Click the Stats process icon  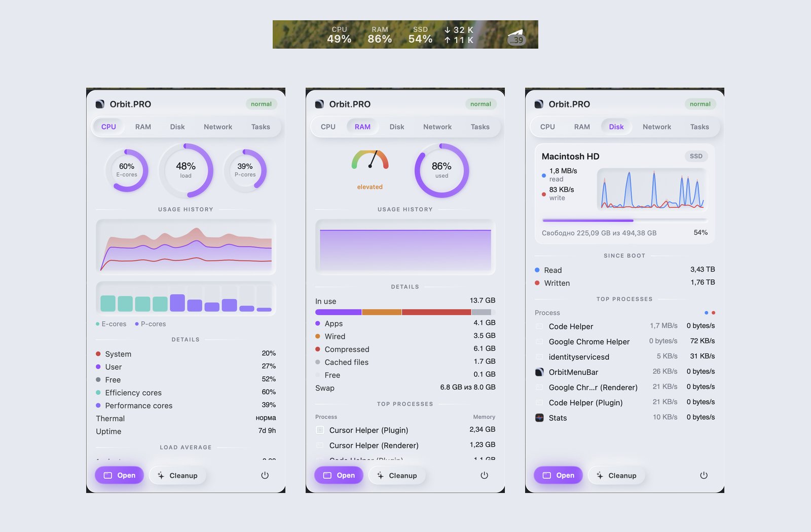tap(539, 417)
